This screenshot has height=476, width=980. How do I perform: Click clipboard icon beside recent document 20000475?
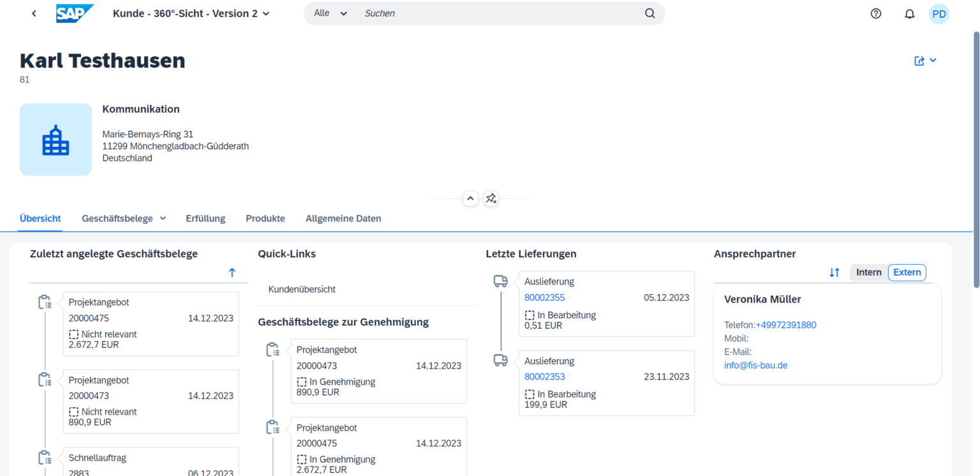(45, 302)
